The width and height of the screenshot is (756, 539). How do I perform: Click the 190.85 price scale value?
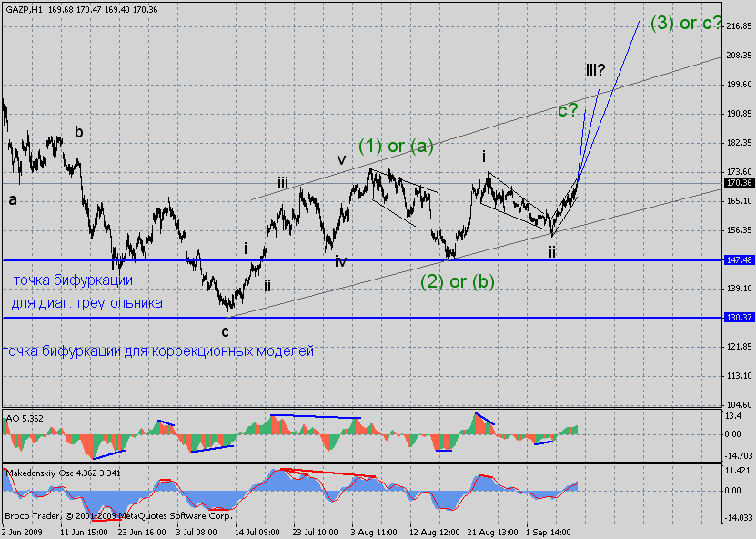pyautogui.click(x=739, y=114)
